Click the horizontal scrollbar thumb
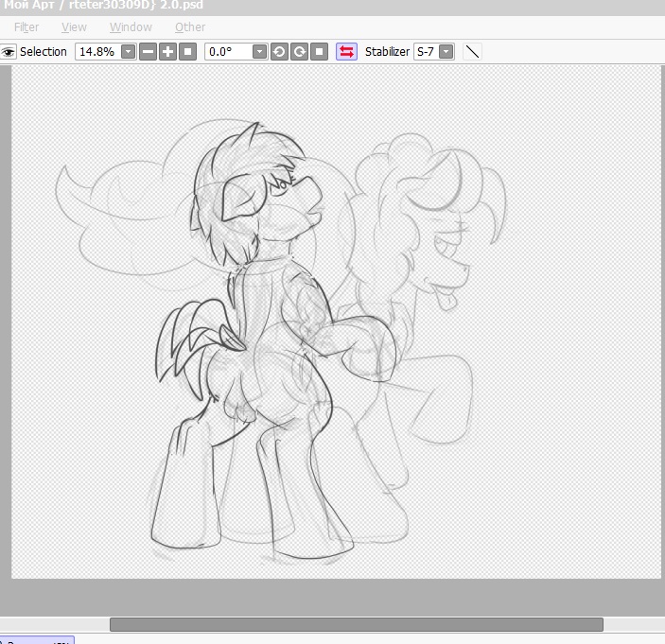 [357, 624]
